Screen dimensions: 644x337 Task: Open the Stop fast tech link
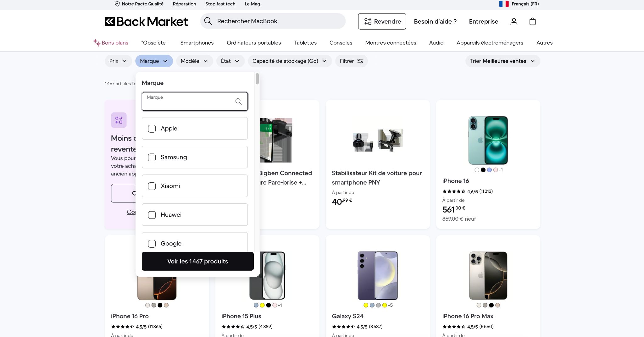[x=220, y=4]
